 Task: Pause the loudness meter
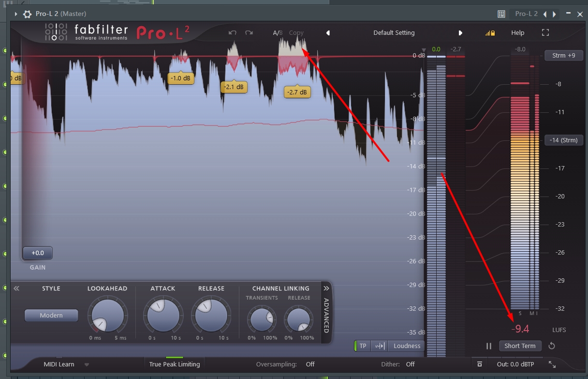point(489,346)
